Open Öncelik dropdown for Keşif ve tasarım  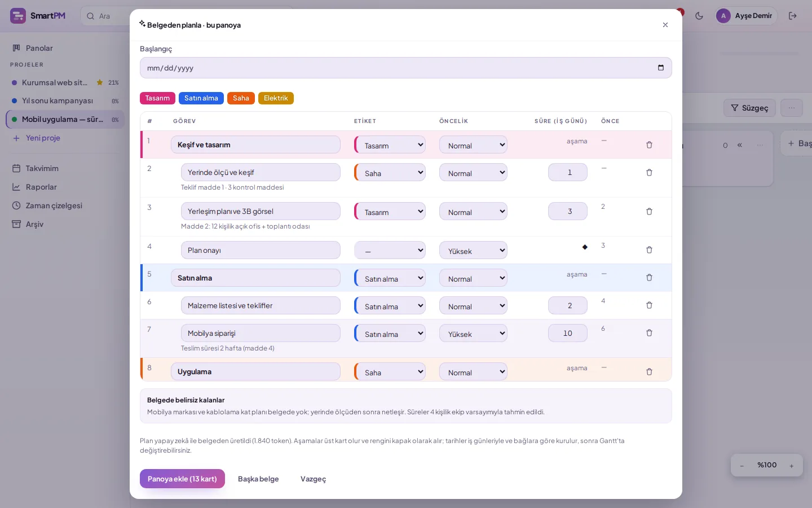473,145
